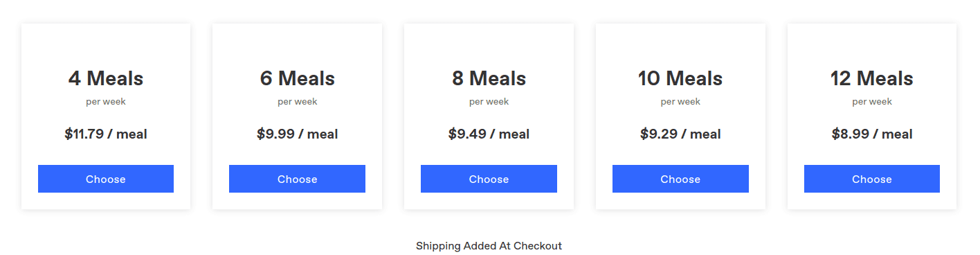Click the 12 Meals heading
Screen dimensions: 980x255
[x=872, y=78]
